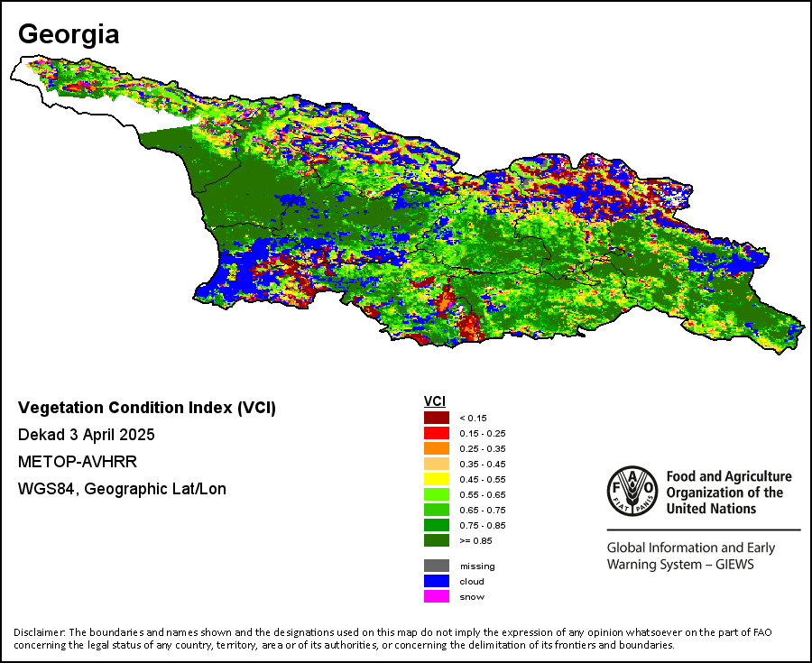812x663 pixels.
Task: Click the lime 0.55 - 0.65 legend swatch
Action: pos(437,494)
